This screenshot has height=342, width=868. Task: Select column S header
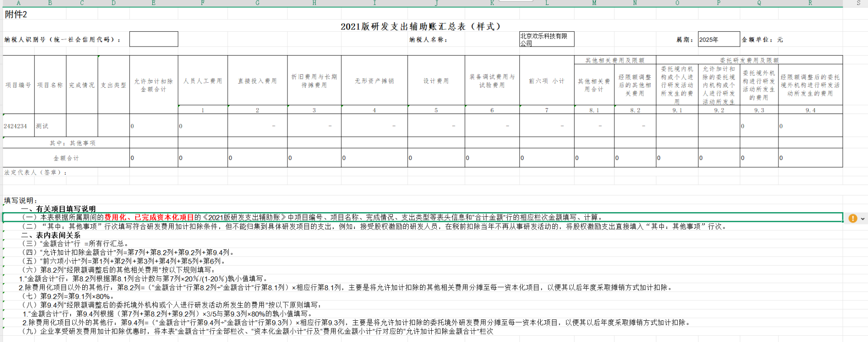tap(858, 3)
